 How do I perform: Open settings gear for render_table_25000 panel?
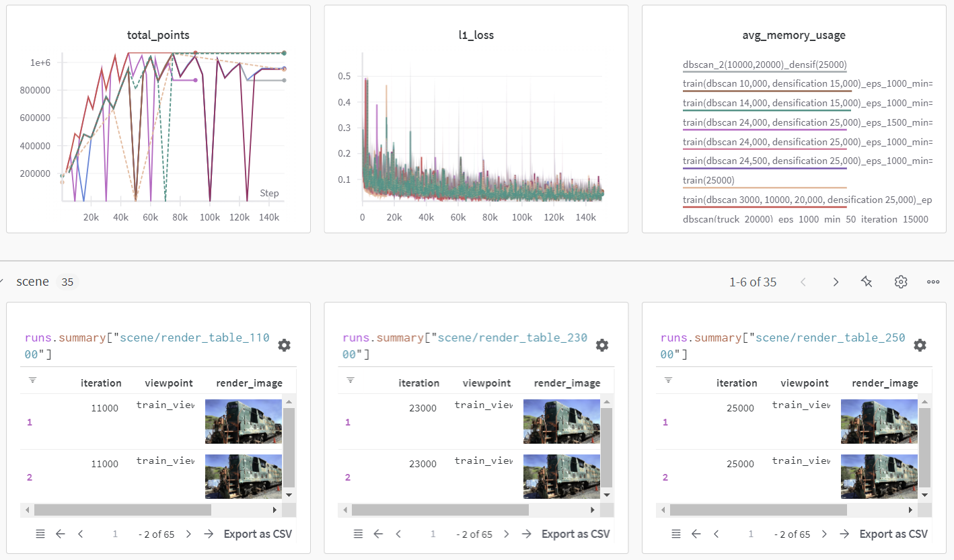point(920,346)
